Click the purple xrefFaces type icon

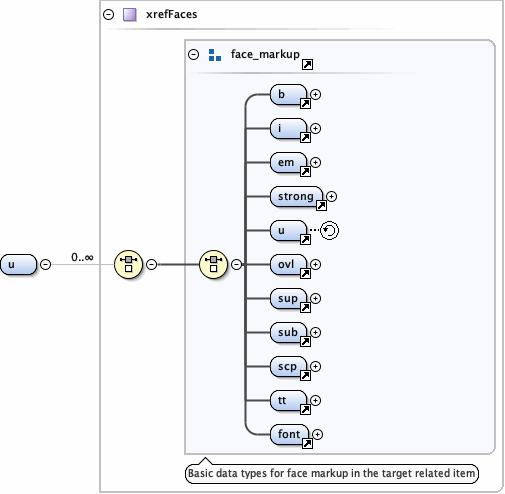click(129, 15)
